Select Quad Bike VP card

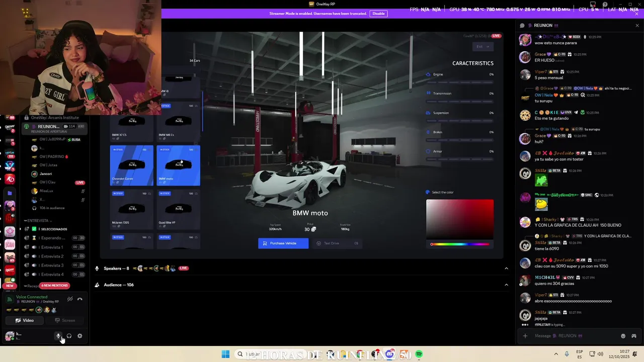click(179, 210)
